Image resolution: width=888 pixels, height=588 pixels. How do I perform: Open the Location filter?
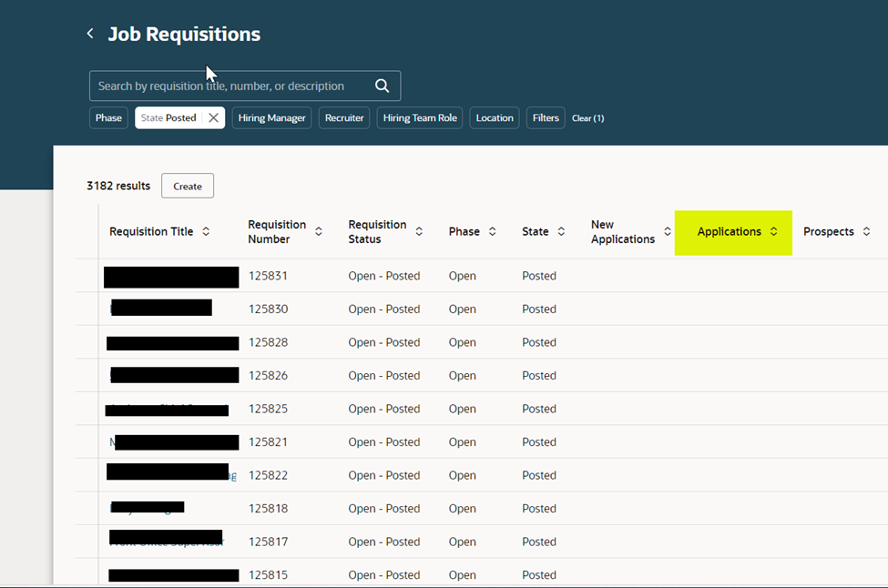[495, 117]
